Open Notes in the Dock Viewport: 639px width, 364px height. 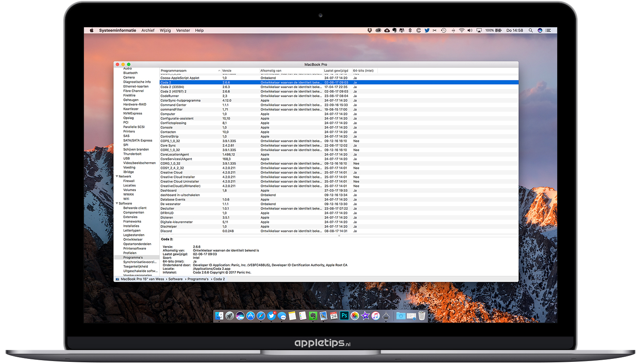pos(292,316)
